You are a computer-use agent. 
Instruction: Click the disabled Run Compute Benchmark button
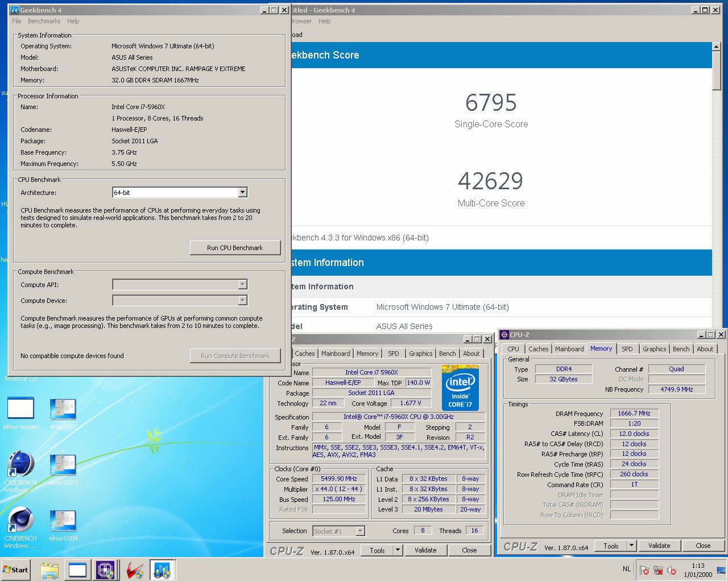235,356
